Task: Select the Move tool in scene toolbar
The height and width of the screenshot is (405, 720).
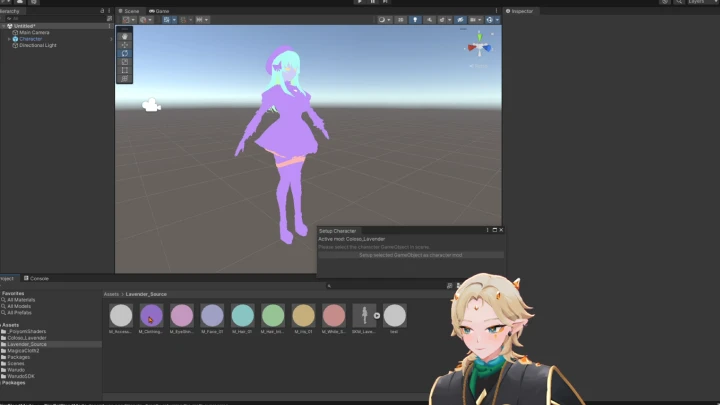Action: point(124,45)
